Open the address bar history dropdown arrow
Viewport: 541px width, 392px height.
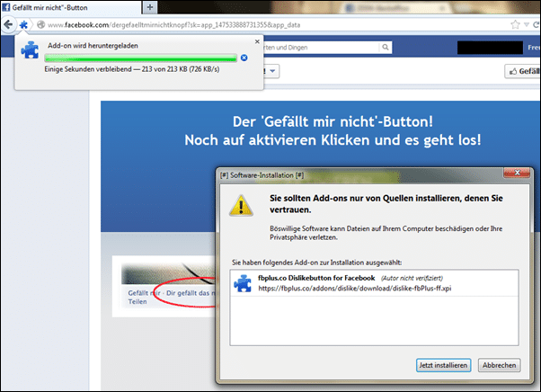527,24
